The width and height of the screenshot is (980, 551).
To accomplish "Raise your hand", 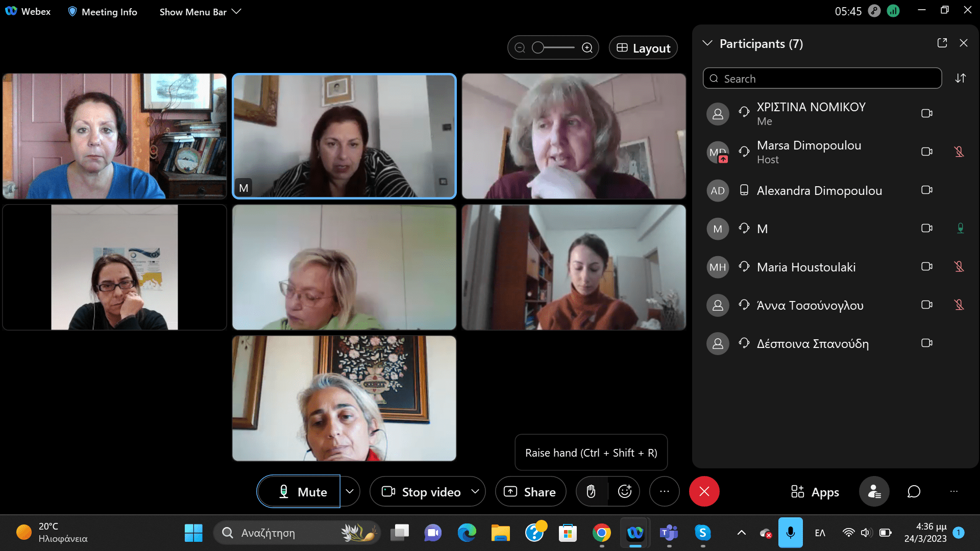I will point(591,491).
